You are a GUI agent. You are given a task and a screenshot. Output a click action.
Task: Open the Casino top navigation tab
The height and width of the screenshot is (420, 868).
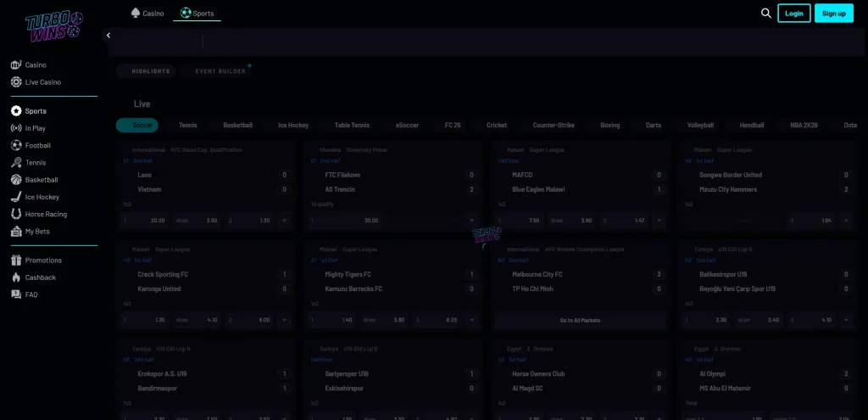tap(147, 14)
